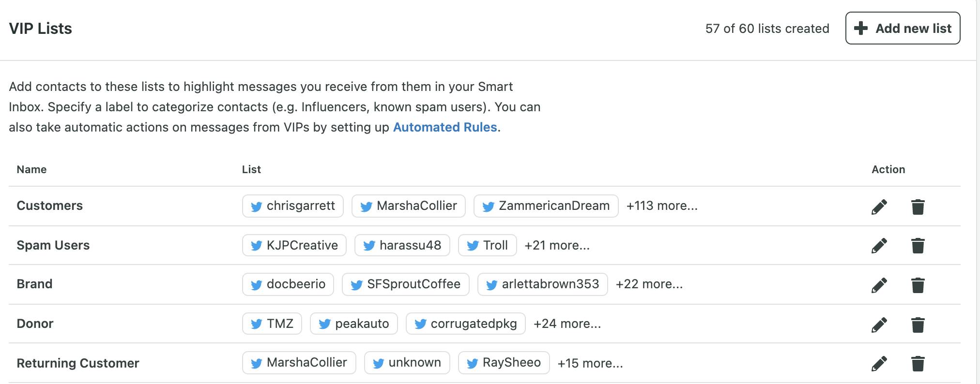
Task: Edit the Customers list with pencil icon
Action: tap(879, 207)
